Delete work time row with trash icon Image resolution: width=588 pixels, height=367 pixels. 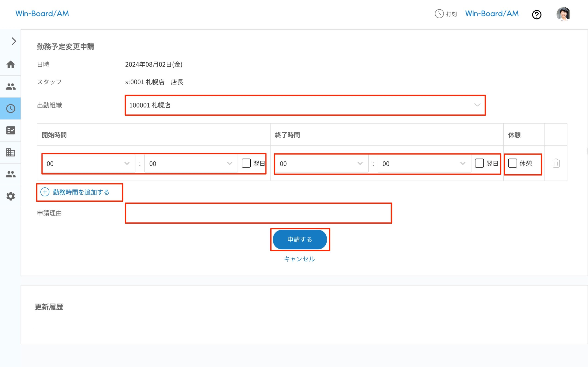tap(556, 163)
